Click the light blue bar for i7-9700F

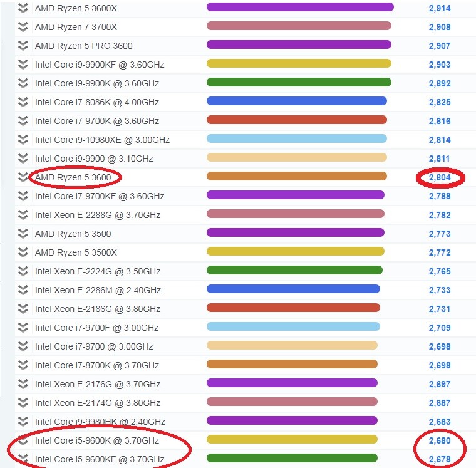[293, 326]
